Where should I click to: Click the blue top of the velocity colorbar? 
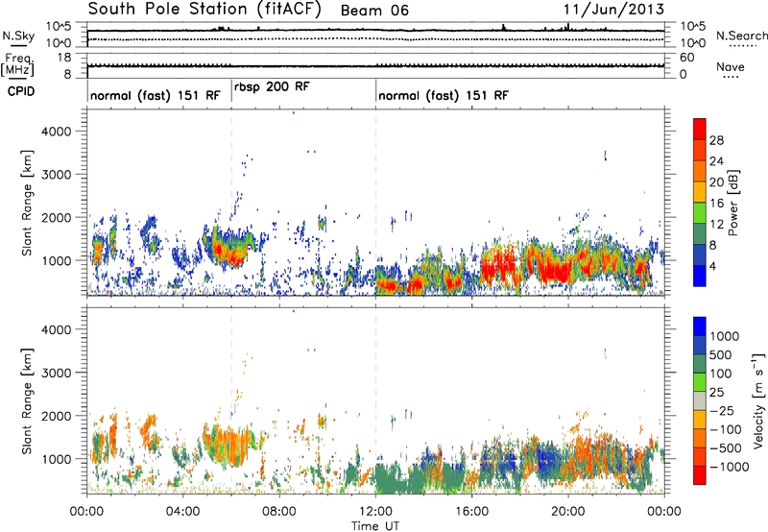[700, 326]
